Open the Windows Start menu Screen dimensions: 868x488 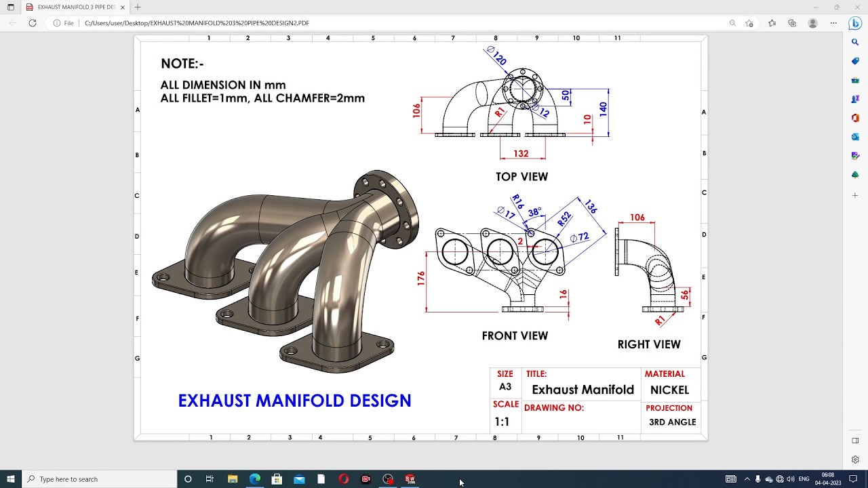[11, 479]
